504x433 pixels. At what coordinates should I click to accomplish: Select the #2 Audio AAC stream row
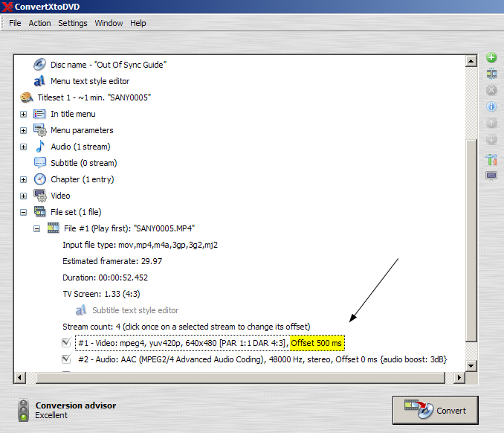coord(262,359)
